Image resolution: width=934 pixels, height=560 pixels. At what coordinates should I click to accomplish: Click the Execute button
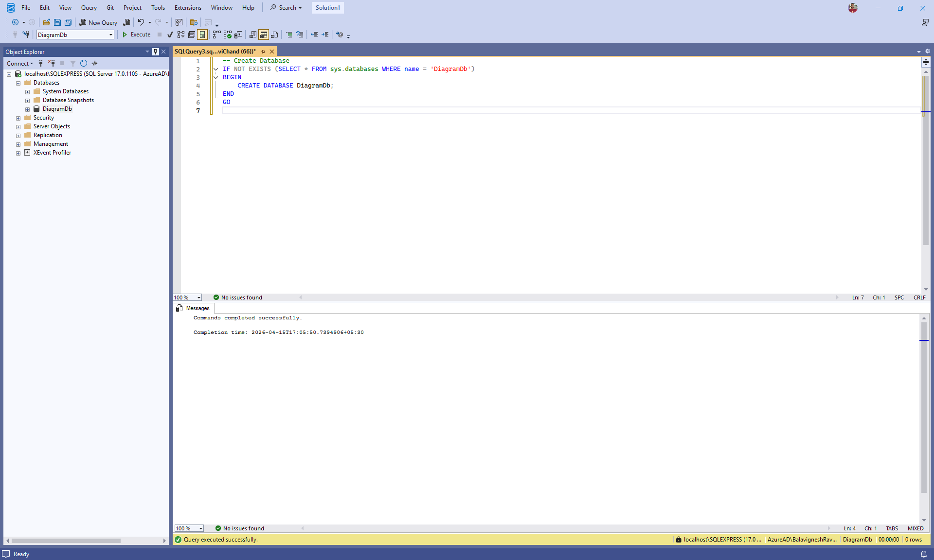tap(136, 35)
